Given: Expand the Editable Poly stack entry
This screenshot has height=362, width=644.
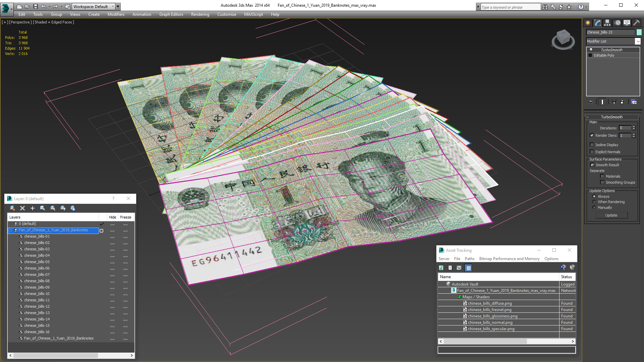Looking at the screenshot, I should (x=590, y=55).
